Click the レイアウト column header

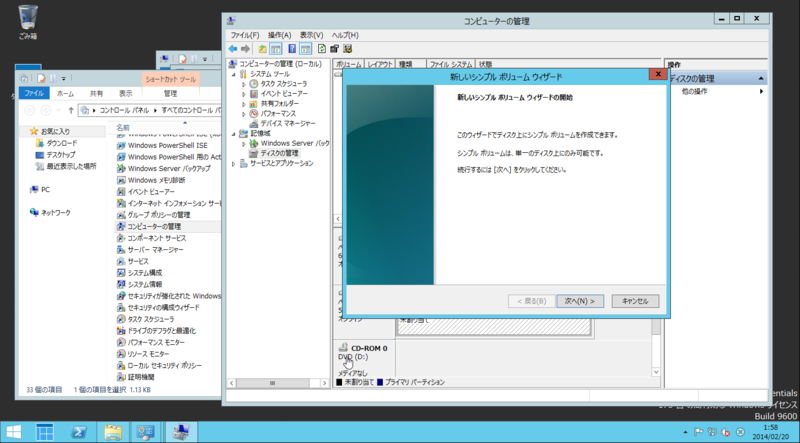coord(380,64)
